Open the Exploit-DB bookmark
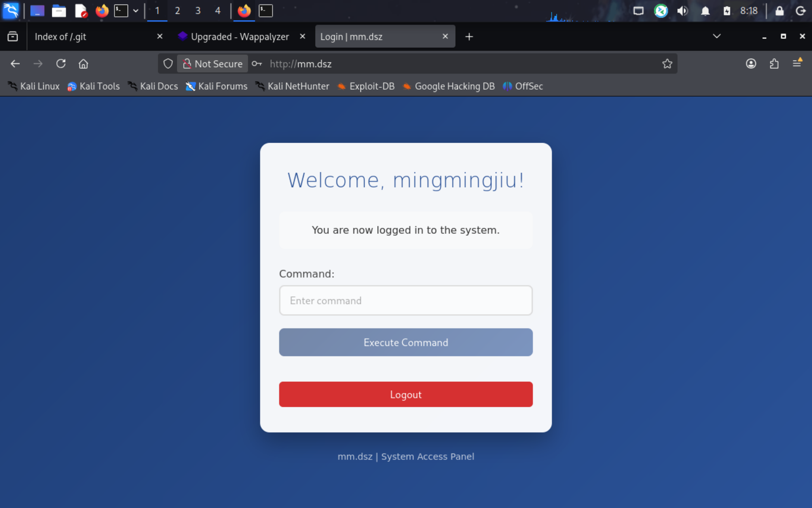The image size is (812, 508). coord(366,86)
